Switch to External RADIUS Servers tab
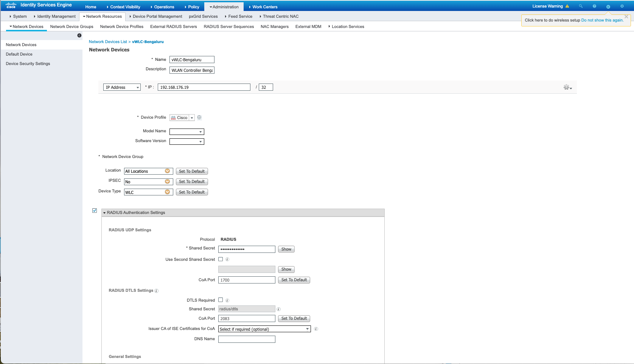 174,26
